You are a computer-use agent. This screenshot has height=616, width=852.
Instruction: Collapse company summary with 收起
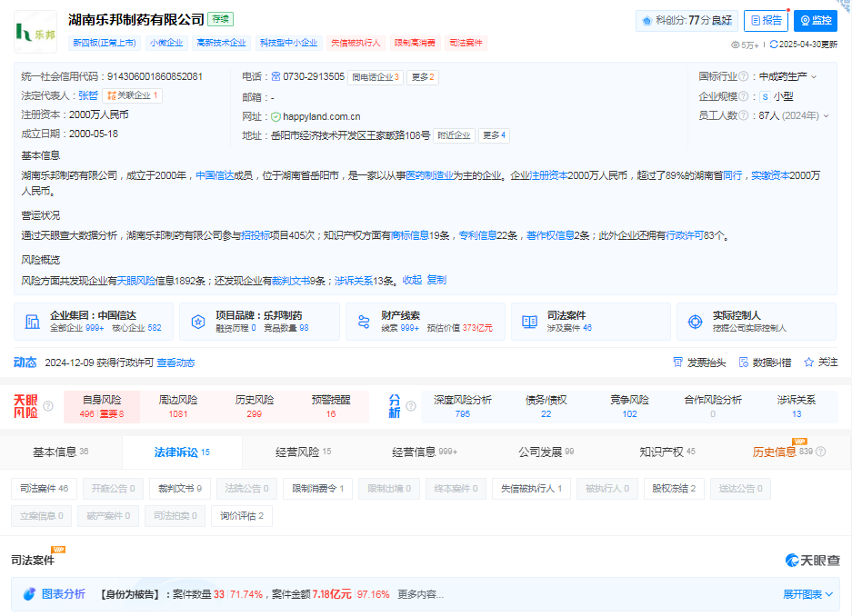pos(412,280)
